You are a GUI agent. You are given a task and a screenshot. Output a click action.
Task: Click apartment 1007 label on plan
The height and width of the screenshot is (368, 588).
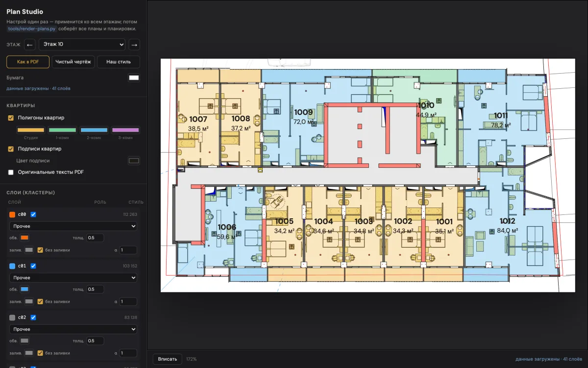(x=198, y=119)
